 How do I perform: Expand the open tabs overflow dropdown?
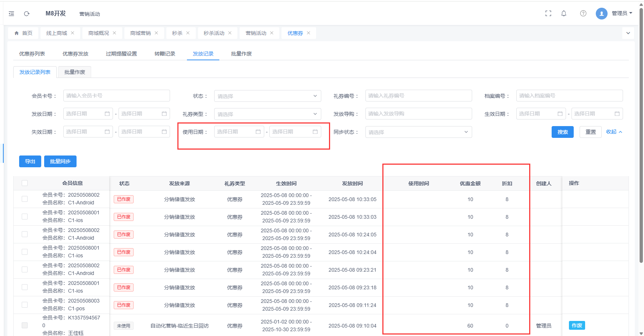(x=628, y=33)
